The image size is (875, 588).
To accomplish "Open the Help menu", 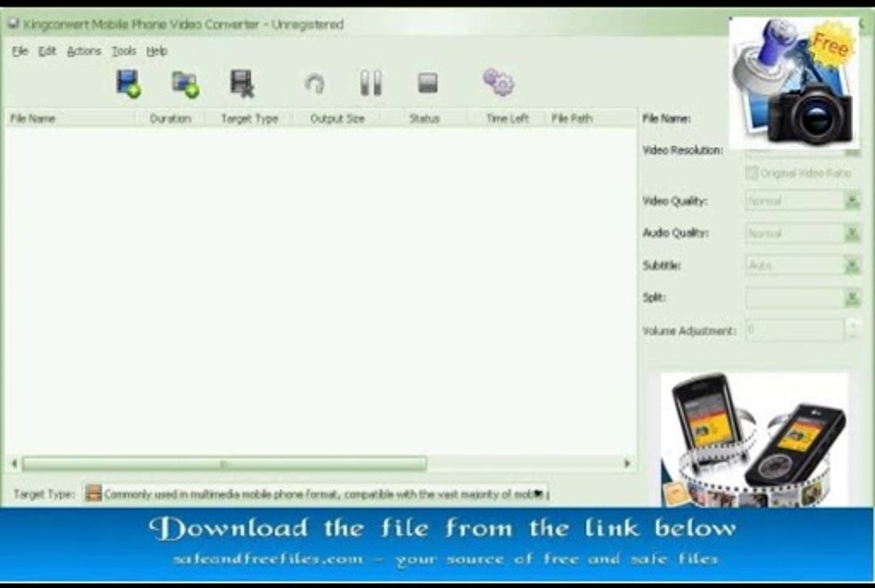I will 157,51.
